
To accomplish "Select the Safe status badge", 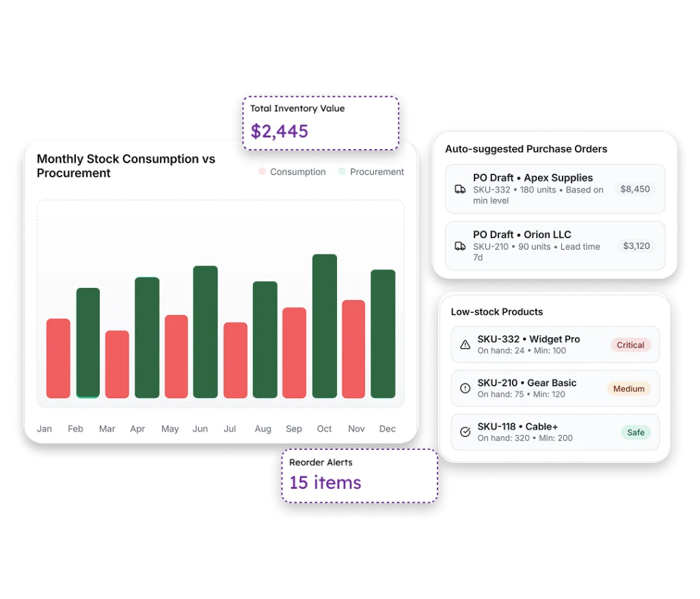I will (635, 432).
